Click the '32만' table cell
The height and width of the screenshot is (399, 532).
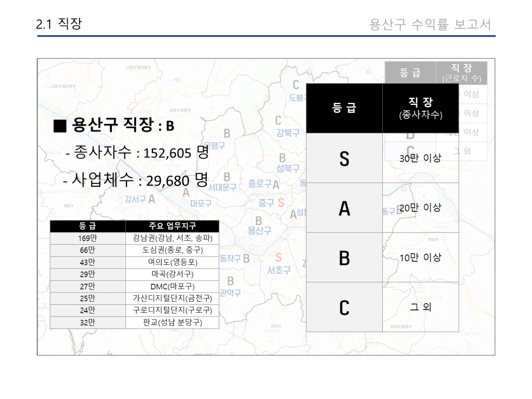coord(88,323)
